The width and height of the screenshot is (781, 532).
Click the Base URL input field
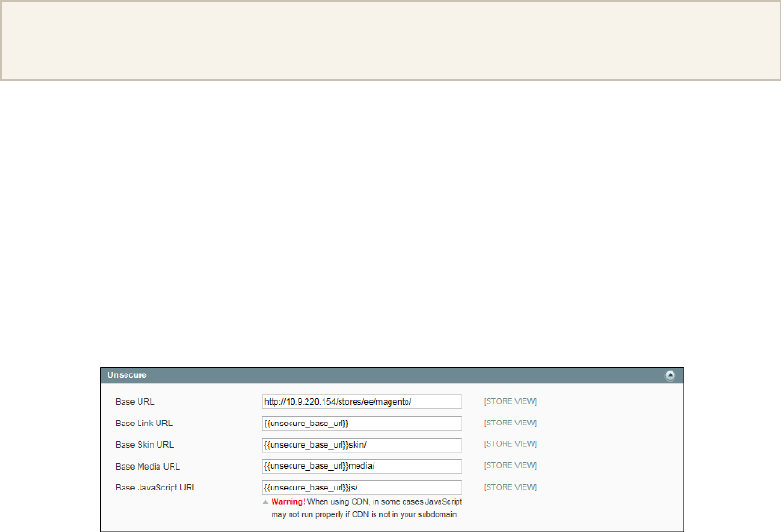tap(362, 402)
